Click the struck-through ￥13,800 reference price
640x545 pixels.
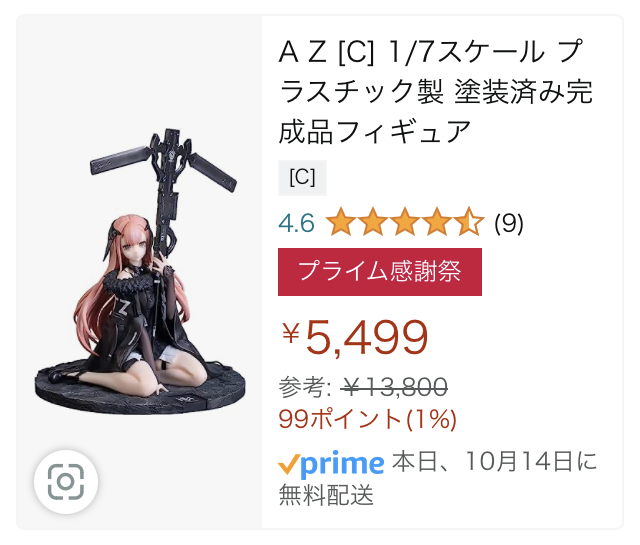pos(394,387)
